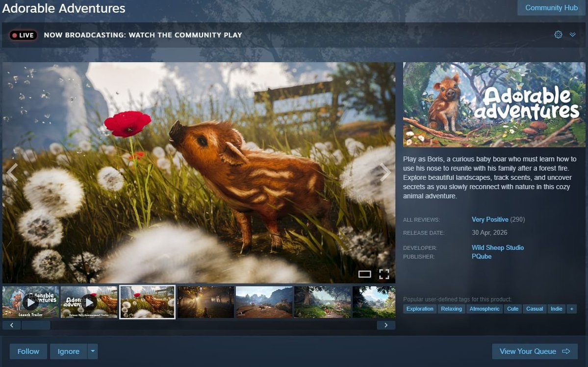Screen dimensions: 588x367
Task: Click the Adorable Adventures header capsule image
Action: pyautogui.click(x=494, y=104)
